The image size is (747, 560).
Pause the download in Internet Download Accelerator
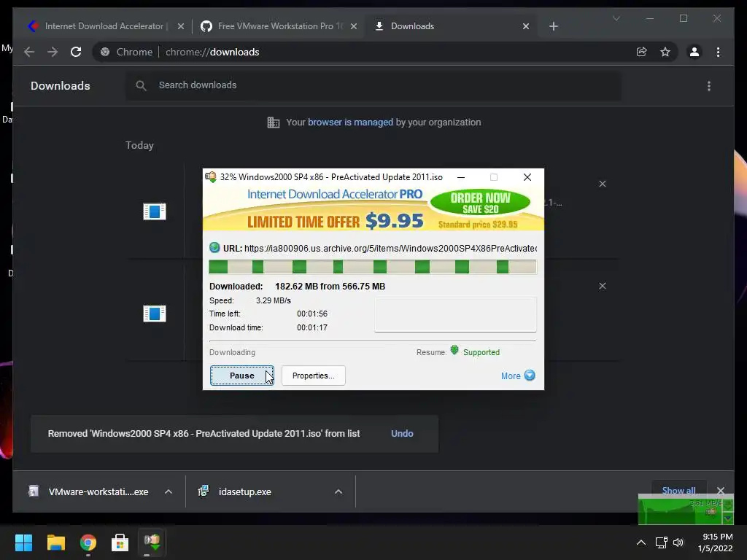(242, 376)
